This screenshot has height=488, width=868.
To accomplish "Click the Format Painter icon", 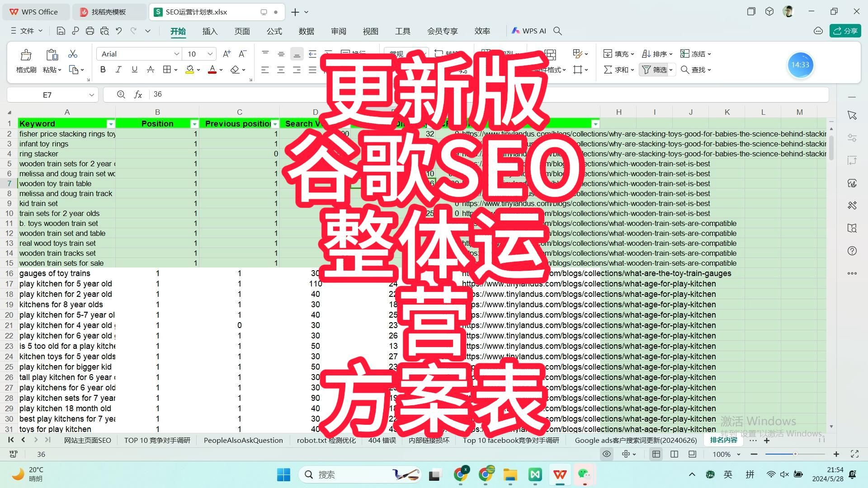I will tap(24, 54).
